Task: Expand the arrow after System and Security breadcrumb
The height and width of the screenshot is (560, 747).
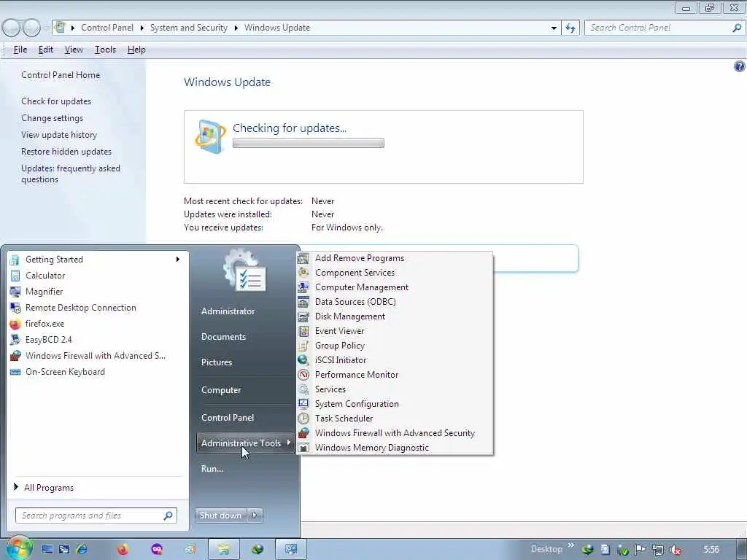Action: point(236,28)
